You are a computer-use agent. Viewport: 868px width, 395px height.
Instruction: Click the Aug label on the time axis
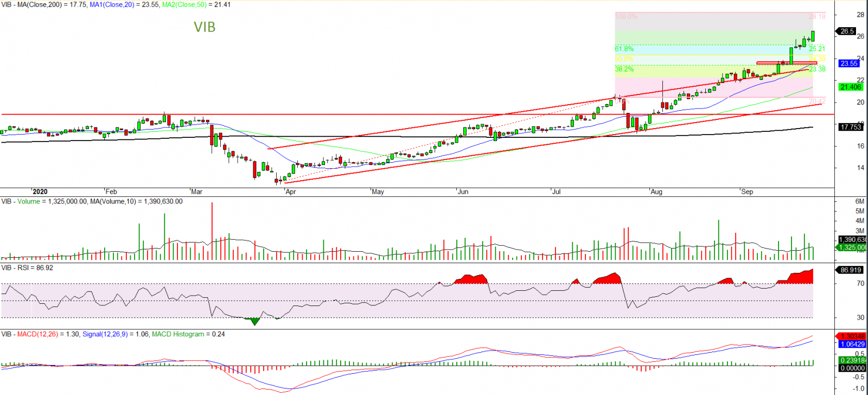[656, 192]
